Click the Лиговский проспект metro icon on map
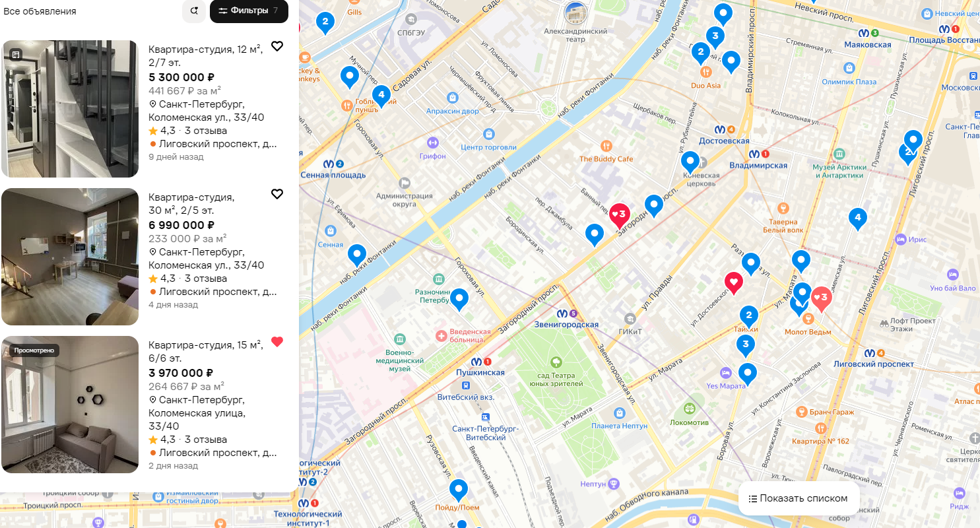980x528 pixels. coord(870,352)
